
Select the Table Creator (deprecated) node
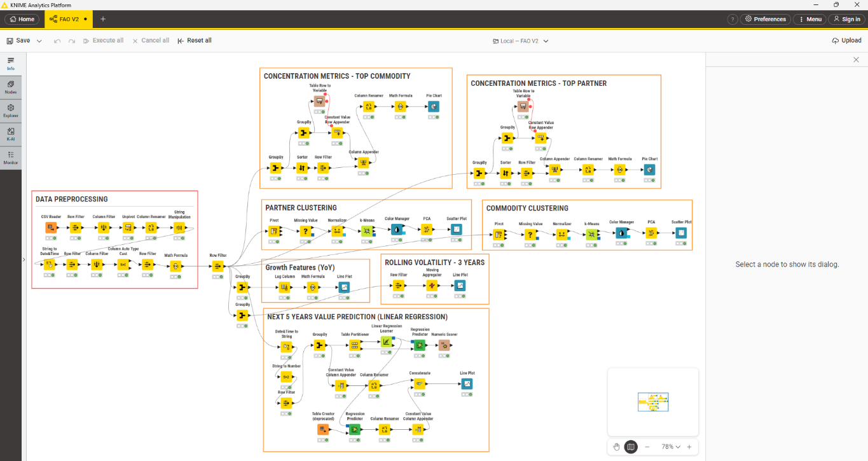pyautogui.click(x=323, y=430)
